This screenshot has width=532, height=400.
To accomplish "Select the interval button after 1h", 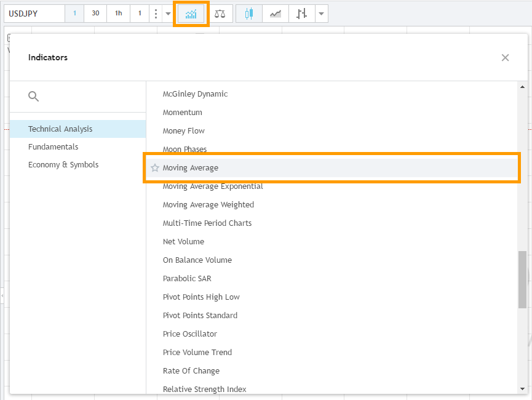I will [x=140, y=14].
